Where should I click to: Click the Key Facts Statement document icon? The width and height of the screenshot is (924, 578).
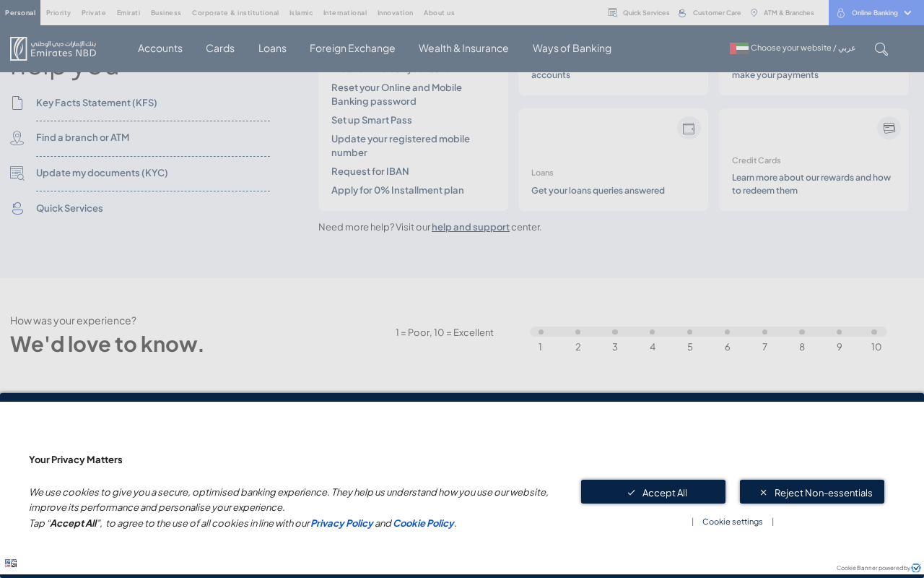pos(17,103)
